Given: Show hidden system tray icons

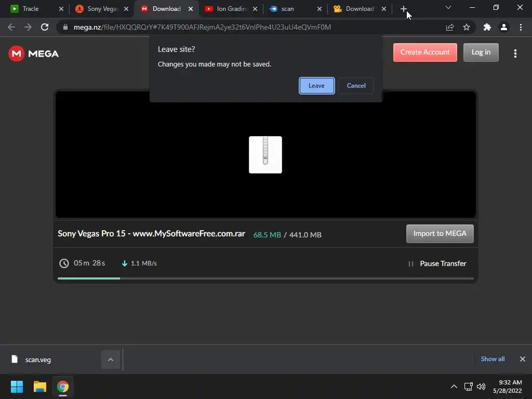Looking at the screenshot, I should [454, 387].
